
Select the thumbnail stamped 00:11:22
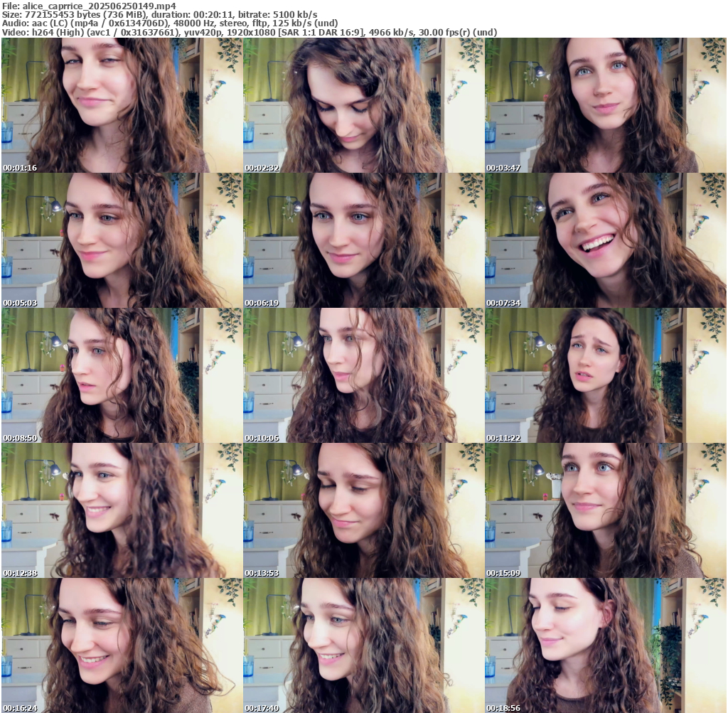[606, 375]
